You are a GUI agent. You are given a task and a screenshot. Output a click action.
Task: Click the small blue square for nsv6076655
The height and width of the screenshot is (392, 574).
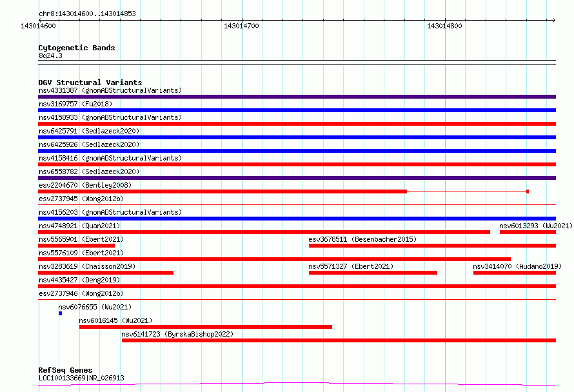click(x=61, y=313)
